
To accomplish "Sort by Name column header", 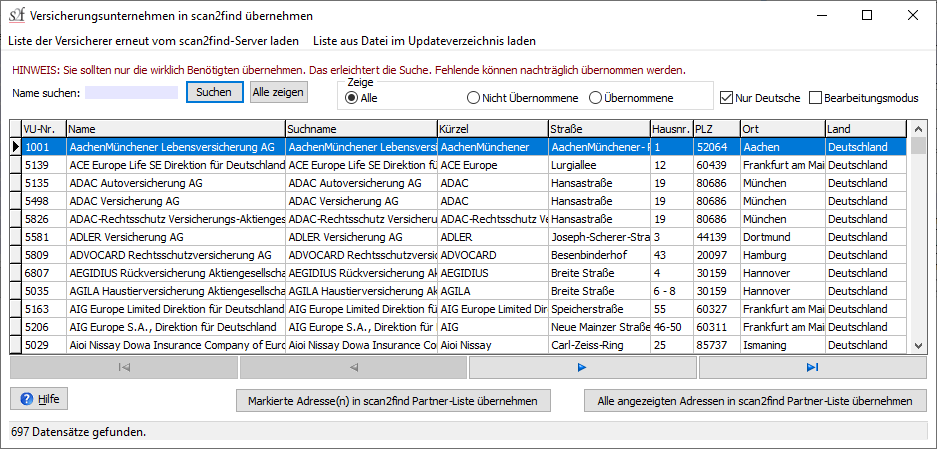I will 176,129.
